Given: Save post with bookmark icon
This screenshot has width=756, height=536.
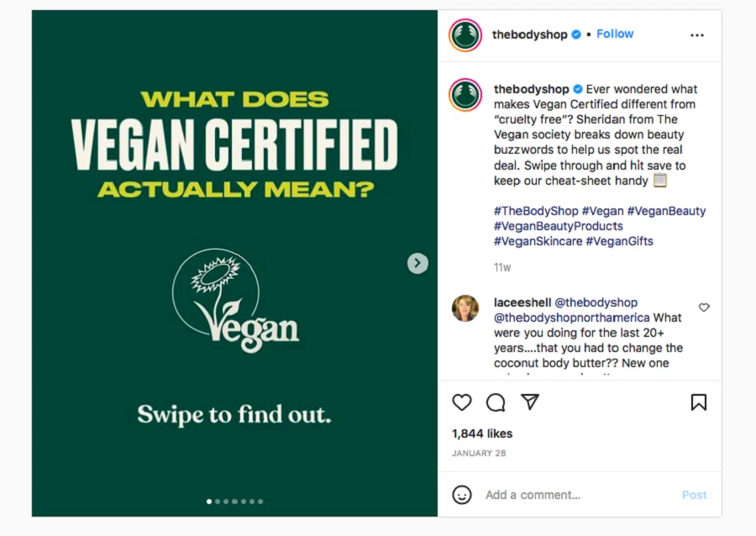Looking at the screenshot, I should coord(698,402).
